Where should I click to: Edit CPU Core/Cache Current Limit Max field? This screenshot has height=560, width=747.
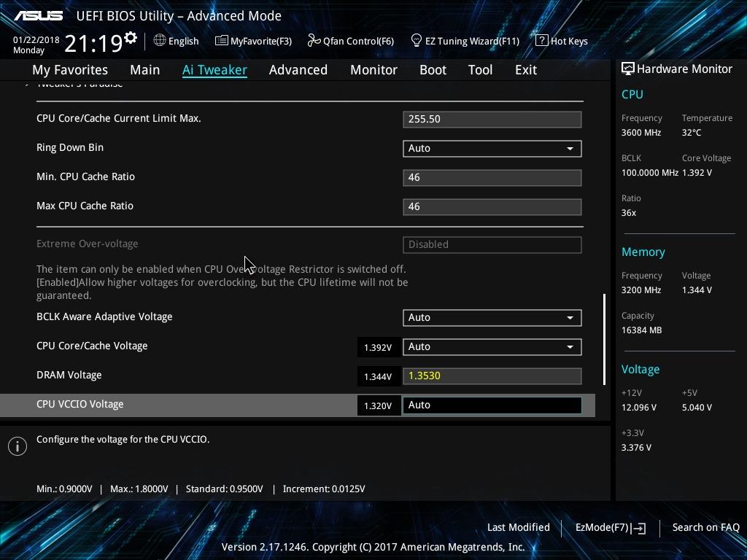click(492, 119)
